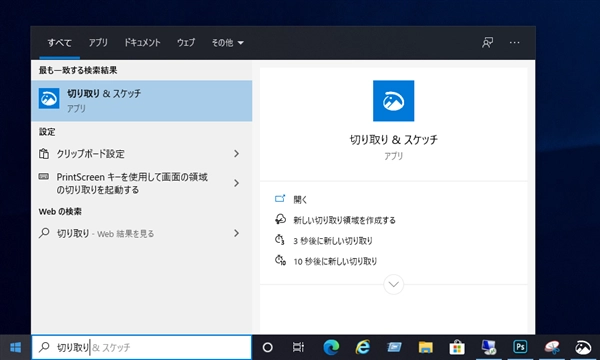Expand the クリップボード設定 chevron arrow
The image size is (600, 360).
pos(236,154)
